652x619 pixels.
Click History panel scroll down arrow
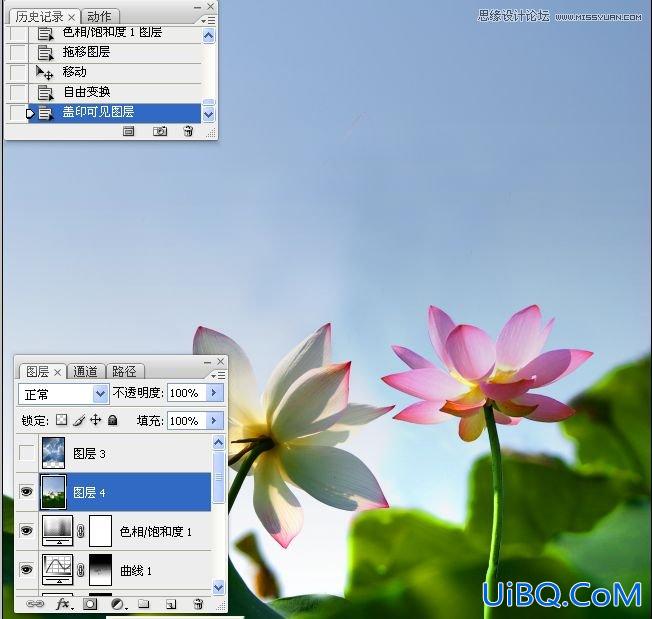point(208,114)
